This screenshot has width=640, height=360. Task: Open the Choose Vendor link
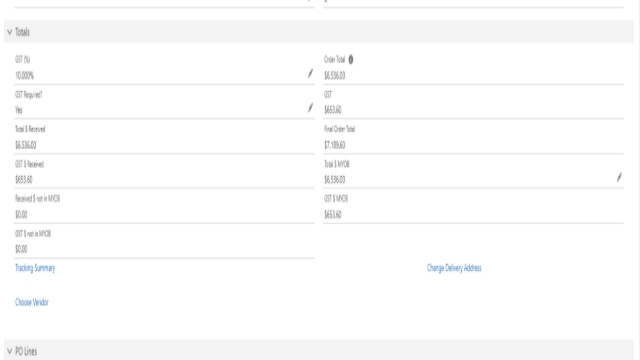pos(32,302)
